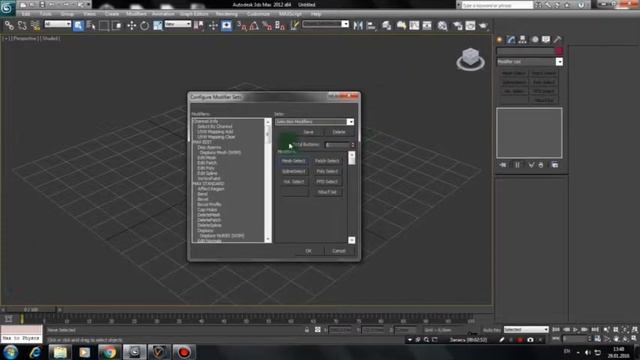Open Select by Name tool
640x360 pixels.
[91, 26]
